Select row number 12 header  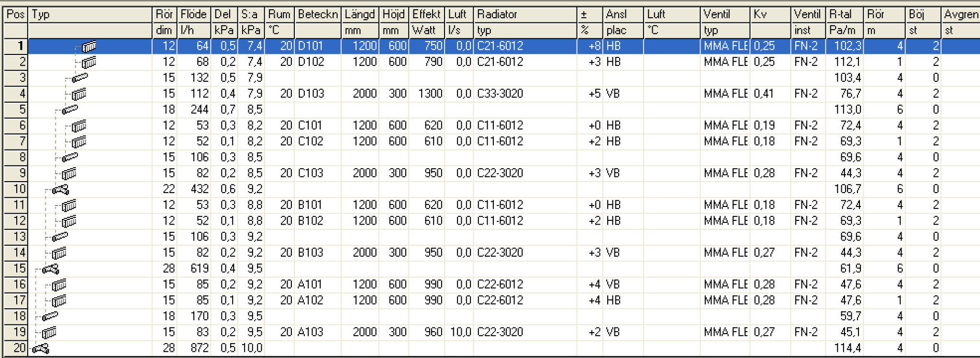[16, 221]
